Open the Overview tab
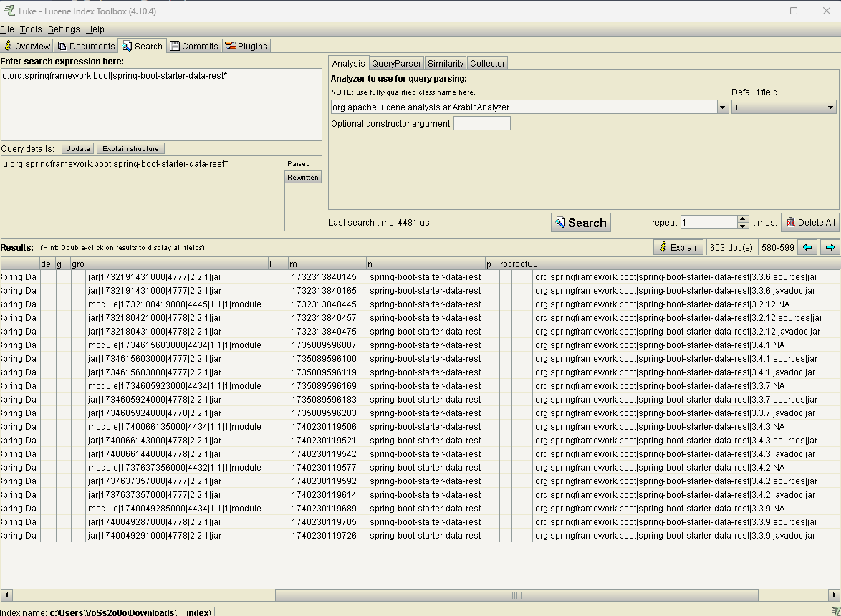 pyautogui.click(x=27, y=46)
